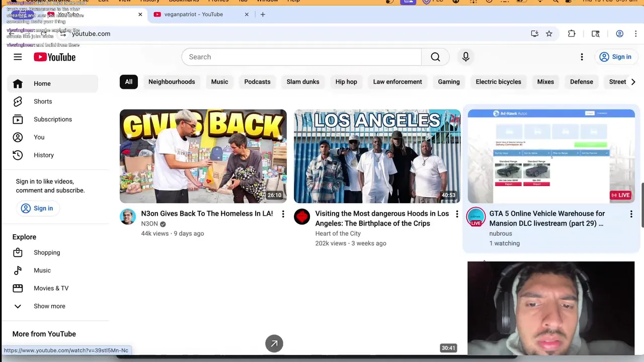Open N3on Gives Back video thumbnail
The image size is (644, 362).
[x=203, y=156]
